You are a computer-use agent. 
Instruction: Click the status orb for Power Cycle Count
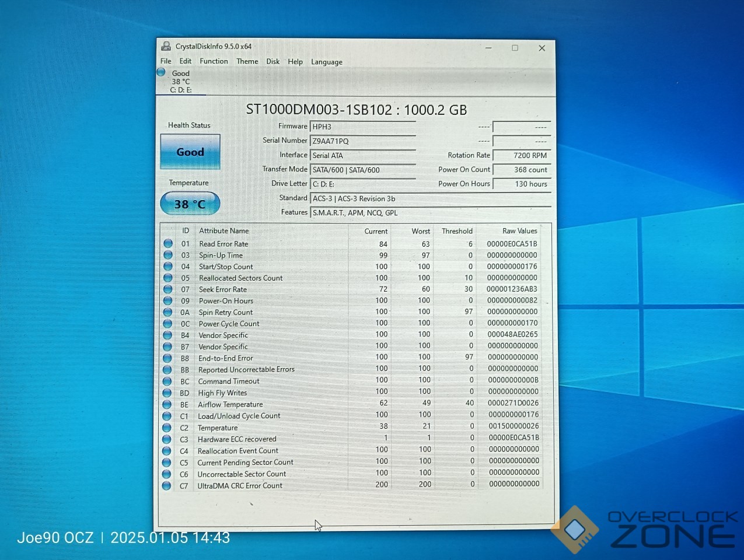click(167, 324)
